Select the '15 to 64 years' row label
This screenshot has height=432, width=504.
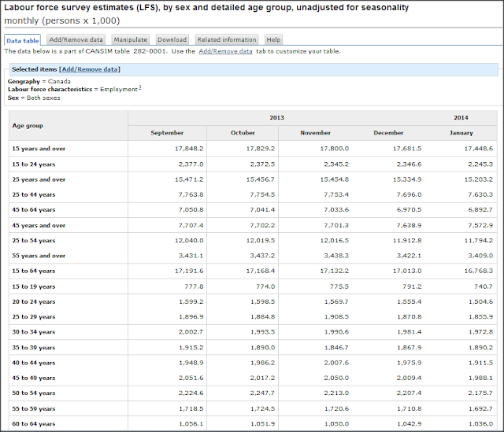(34, 271)
